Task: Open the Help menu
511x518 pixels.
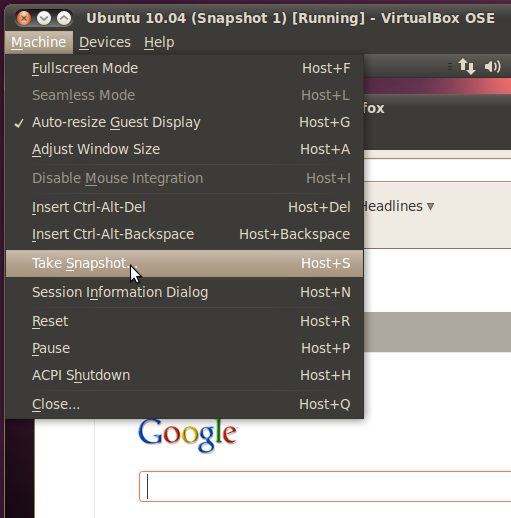Action: point(159,42)
